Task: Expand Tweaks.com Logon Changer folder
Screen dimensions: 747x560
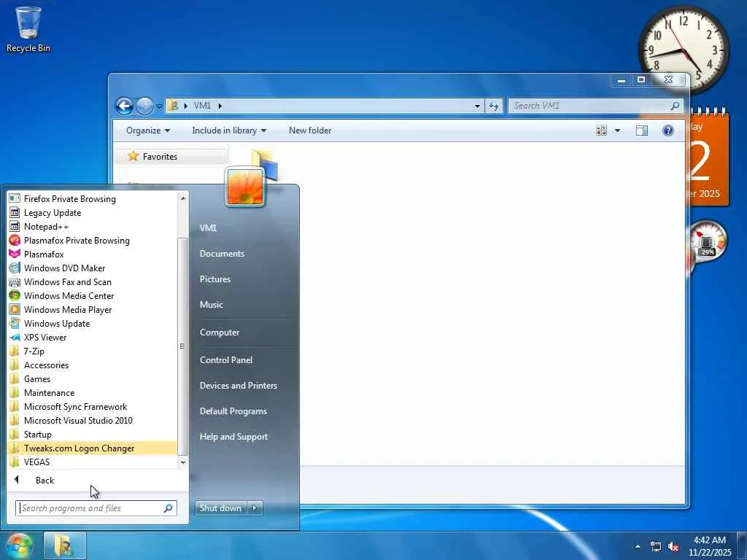Action: [x=92, y=448]
